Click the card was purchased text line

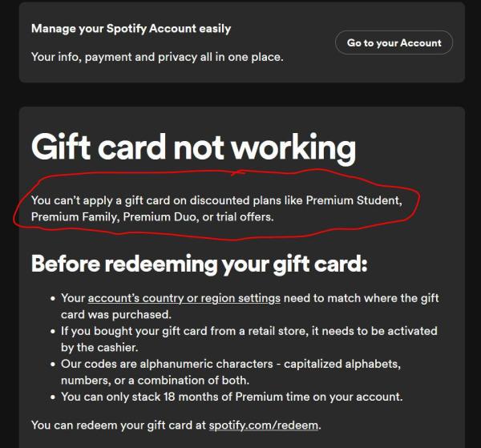(116, 315)
